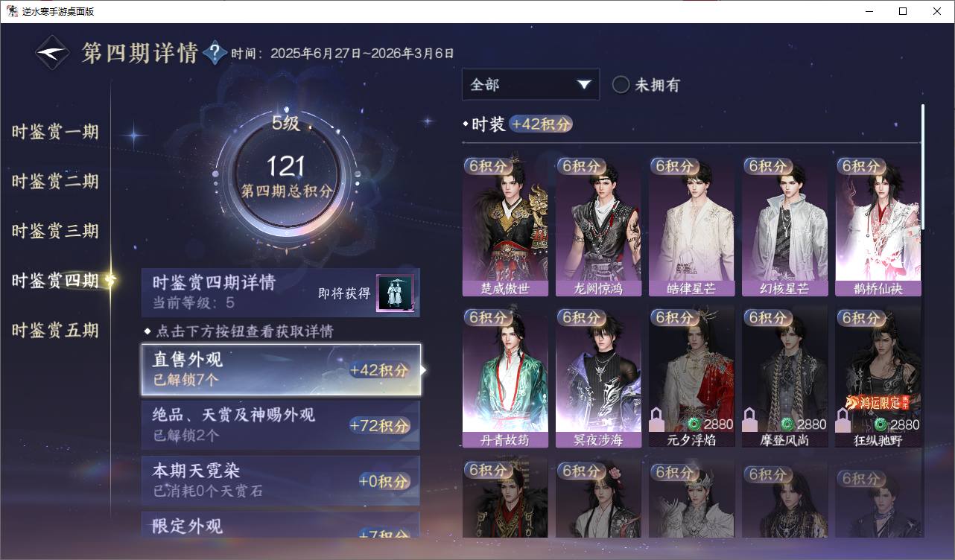The height and width of the screenshot is (560, 955).
Task: Open 本期天霓染 details
Action: point(281,481)
